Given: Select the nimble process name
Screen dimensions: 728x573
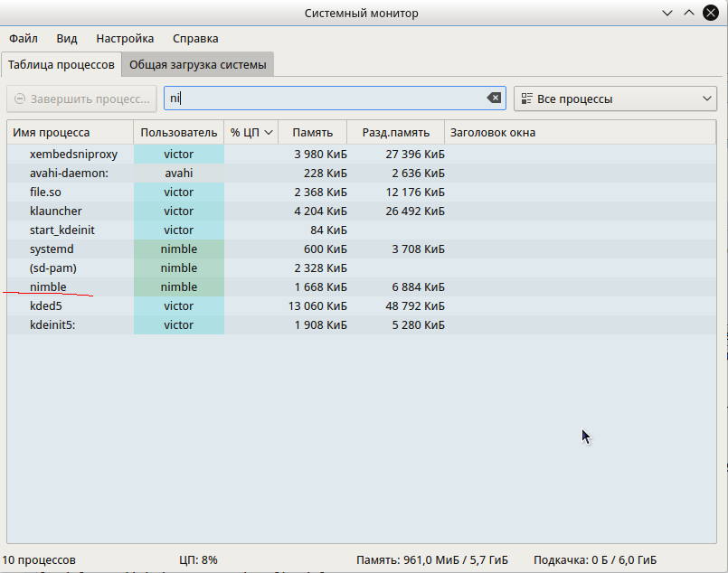Looking at the screenshot, I should coord(48,286).
